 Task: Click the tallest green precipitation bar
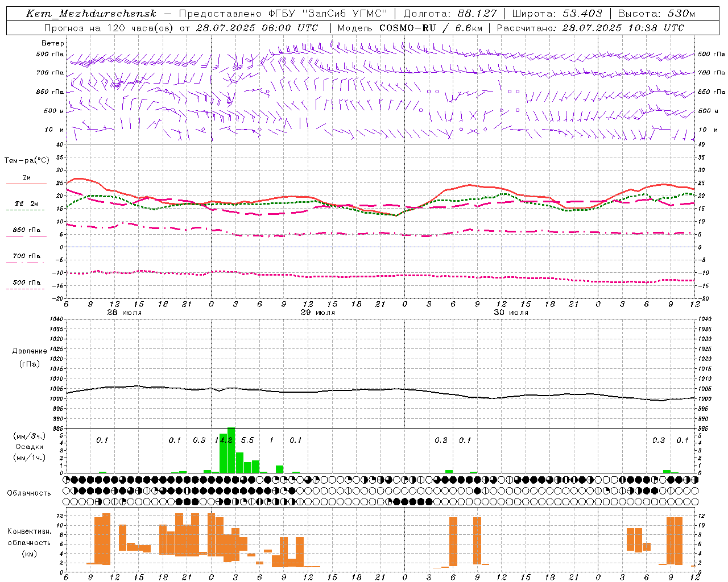pos(231,450)
